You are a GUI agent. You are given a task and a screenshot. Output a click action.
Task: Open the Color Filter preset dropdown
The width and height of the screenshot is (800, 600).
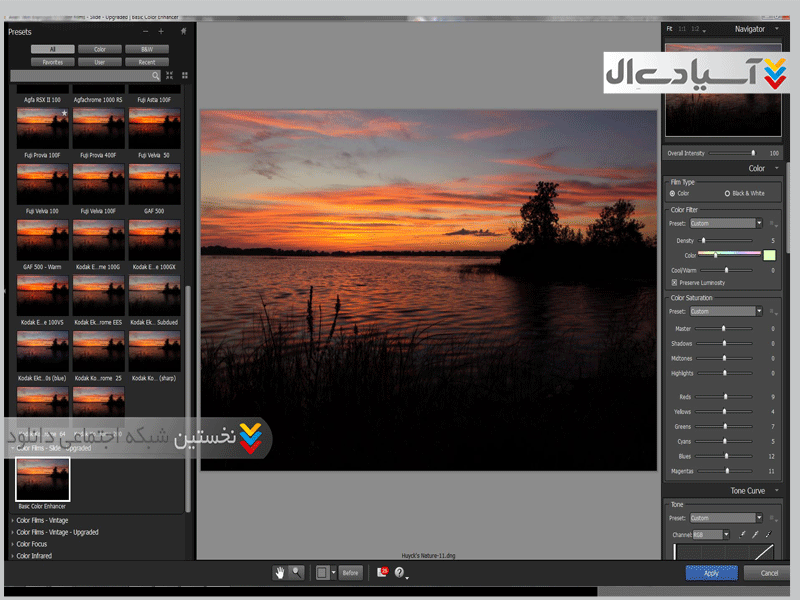pyautogui.click(x=758, y=224)
